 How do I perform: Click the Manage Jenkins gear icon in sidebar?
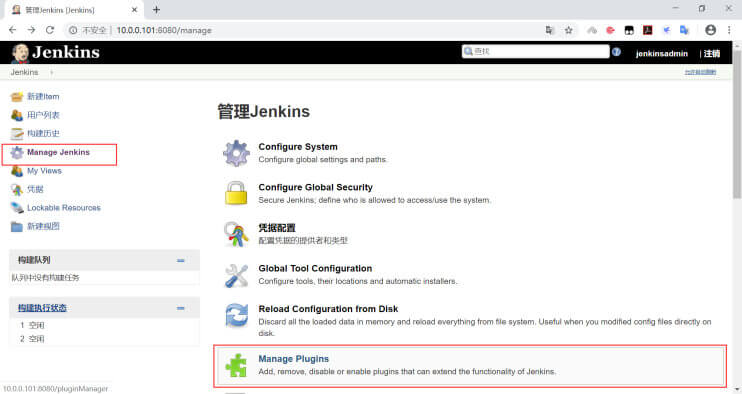pos(17,152)
